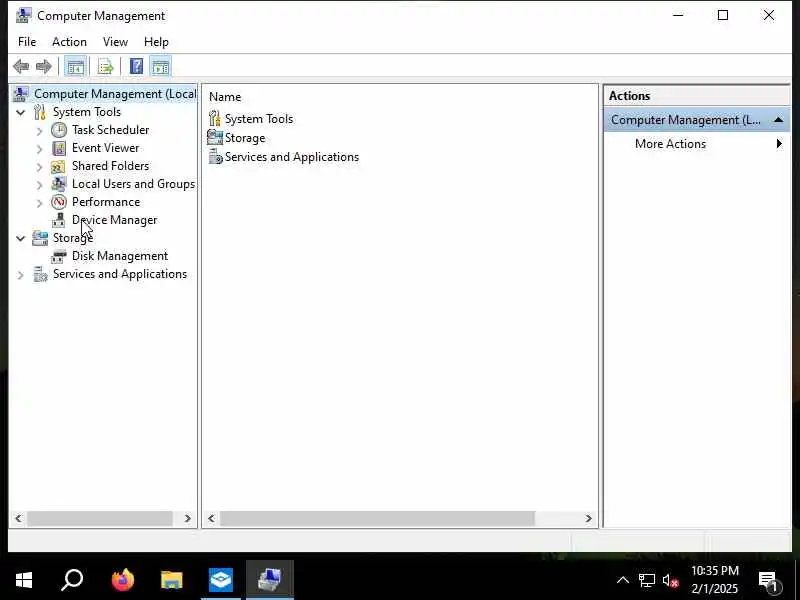Click tree pane scrollbar right arrow

[x=187, y=518]
